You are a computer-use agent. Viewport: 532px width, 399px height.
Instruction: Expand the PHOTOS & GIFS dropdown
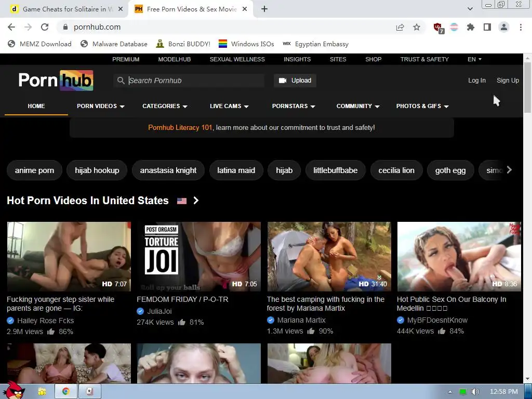(x=422, y=106)
